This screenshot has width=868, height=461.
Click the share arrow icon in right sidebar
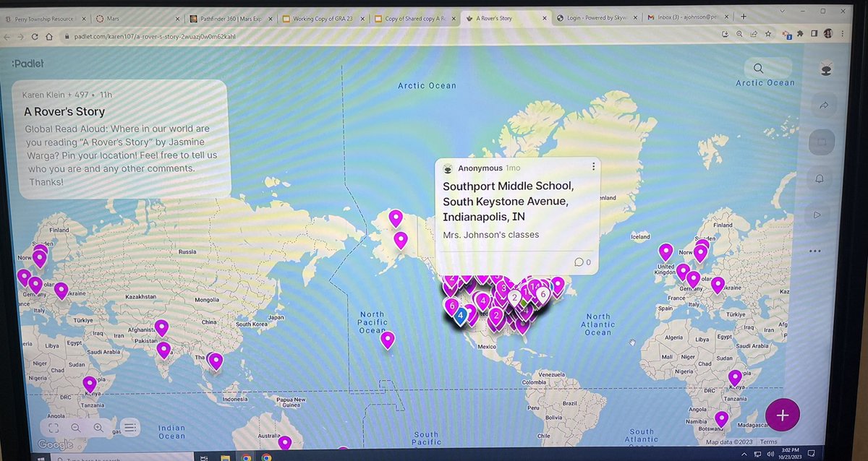824,105
